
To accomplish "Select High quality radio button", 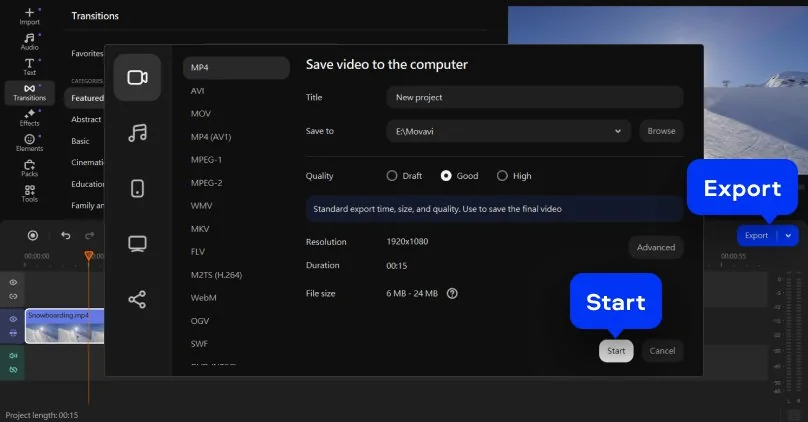I will pos(502,176).
